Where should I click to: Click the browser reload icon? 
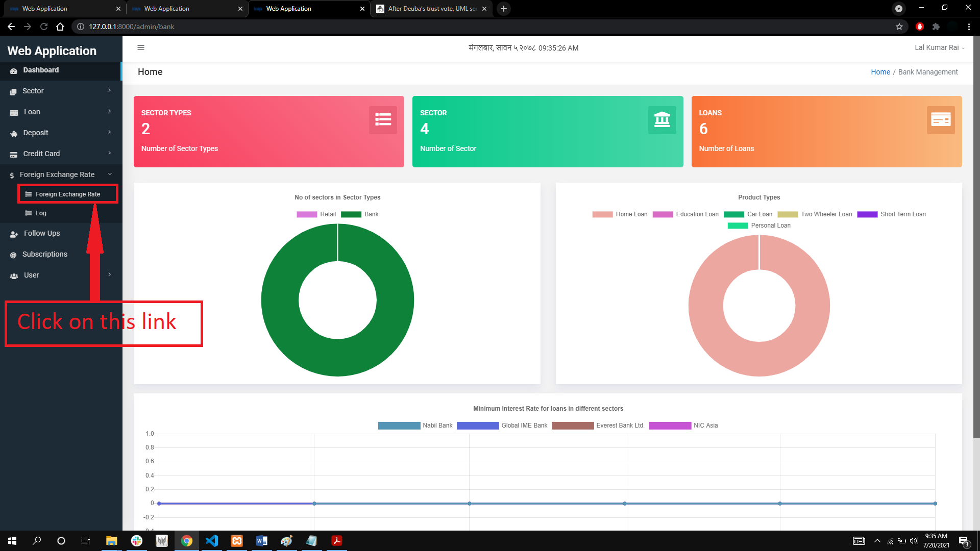click(x=44, y=27)
